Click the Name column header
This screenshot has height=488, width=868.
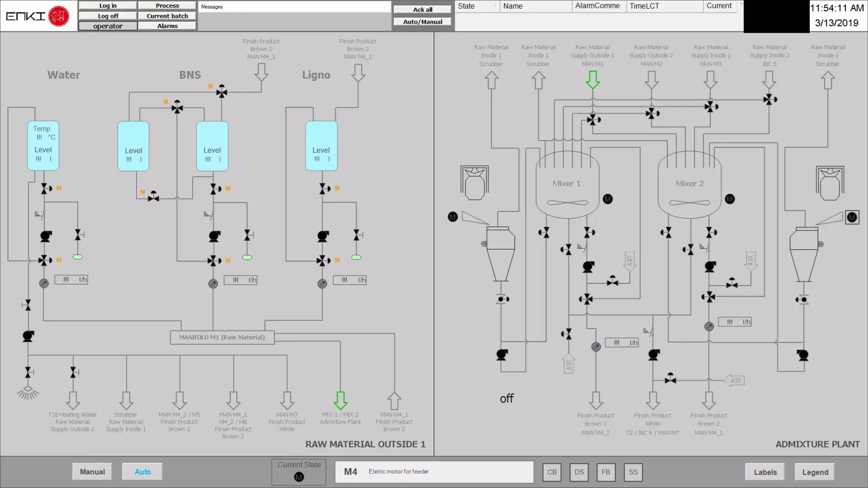click(x=535, y=6)
